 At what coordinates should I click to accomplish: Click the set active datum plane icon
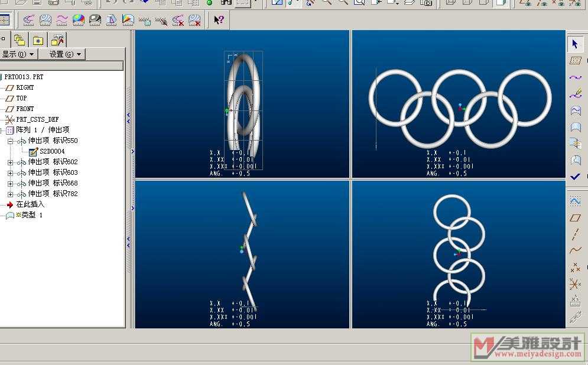(x=575, y=61)
